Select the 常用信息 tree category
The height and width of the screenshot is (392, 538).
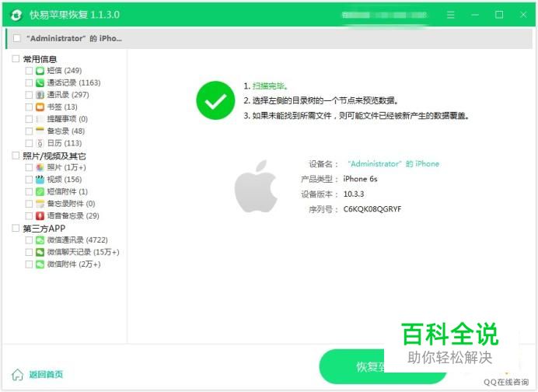(x=40, y=59)
